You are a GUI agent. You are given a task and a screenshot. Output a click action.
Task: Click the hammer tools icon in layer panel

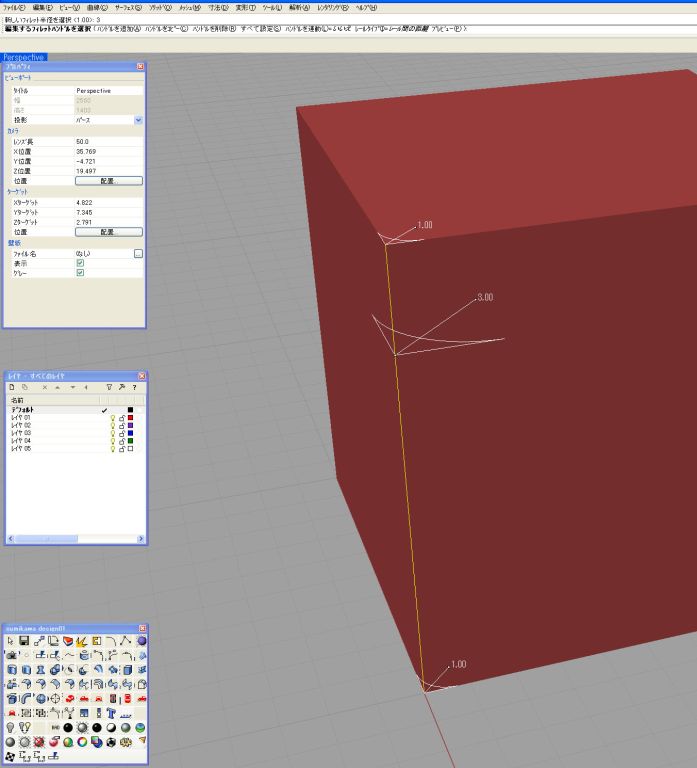pos(121,386)
